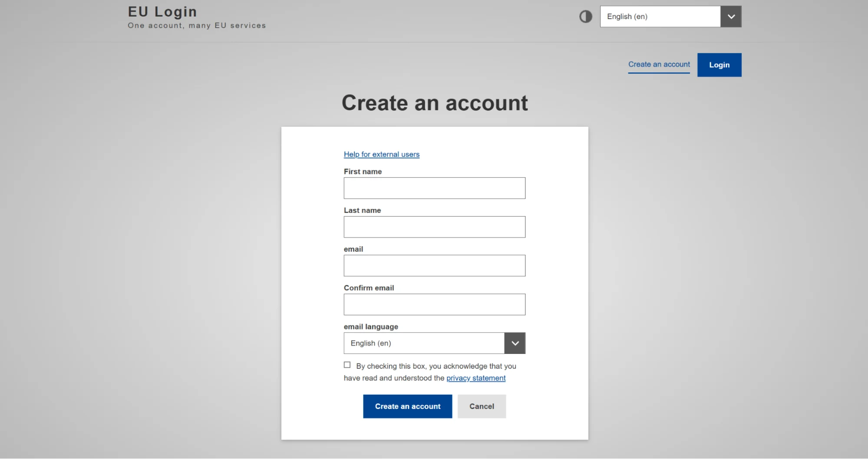Click the 'email language' label

[371, 327]
